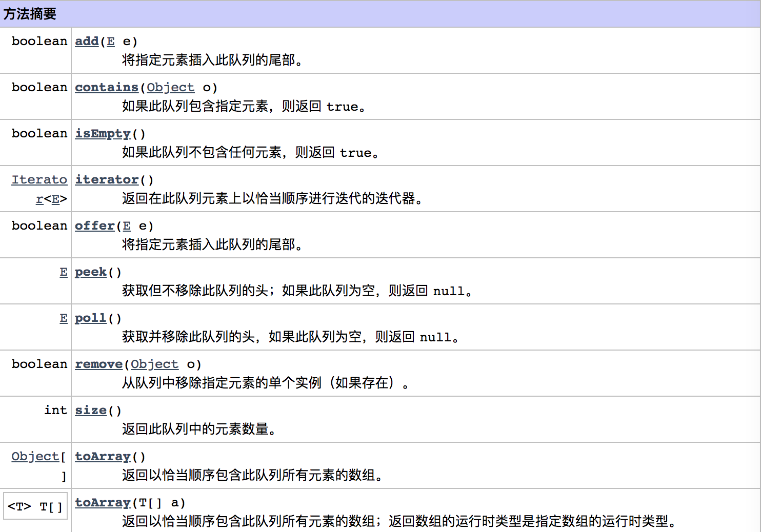Click the E return type link beside poll
Screen dimensions: 761x532
tap(63, 318)
